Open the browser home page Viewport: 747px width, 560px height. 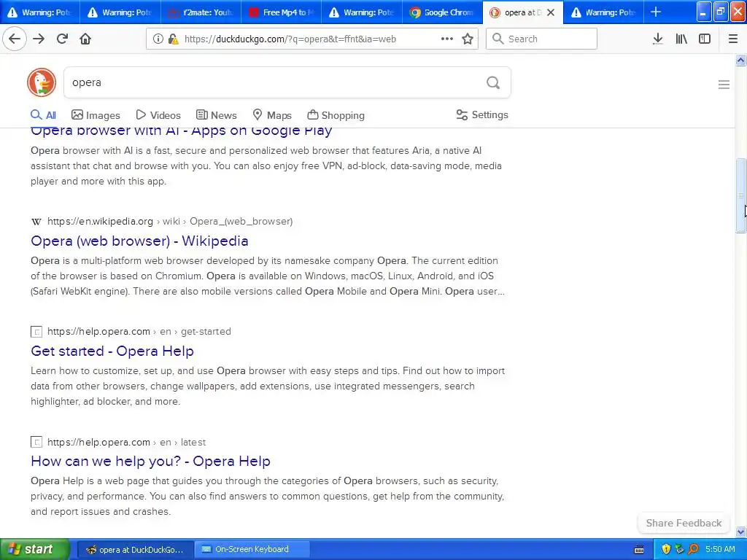pos(85,39)
